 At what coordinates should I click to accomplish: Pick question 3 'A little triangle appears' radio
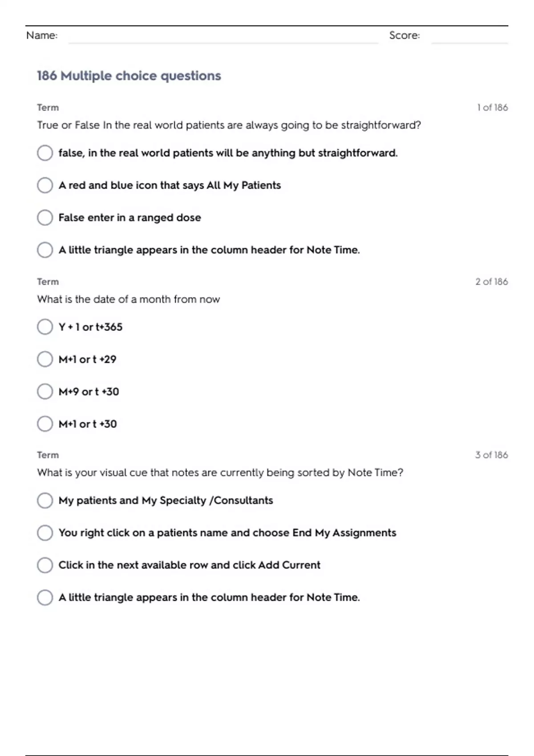pos(45,597)
